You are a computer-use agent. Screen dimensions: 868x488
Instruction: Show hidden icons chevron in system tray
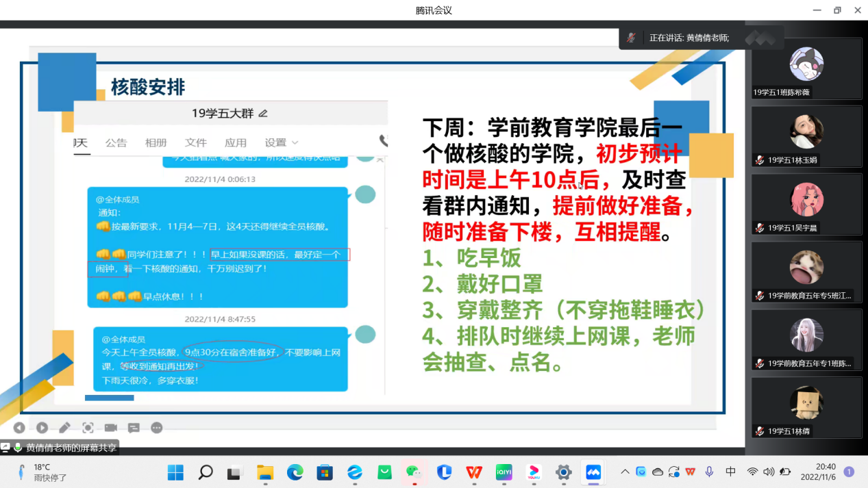(x=625, y=472)
